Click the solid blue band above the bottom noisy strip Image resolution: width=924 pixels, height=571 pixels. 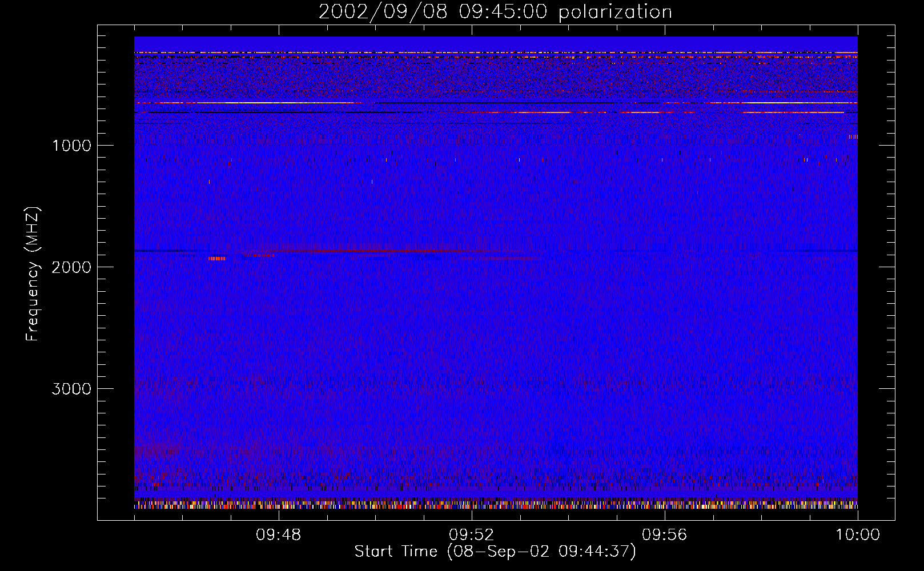pyautogui.click(x=496, y=493)
